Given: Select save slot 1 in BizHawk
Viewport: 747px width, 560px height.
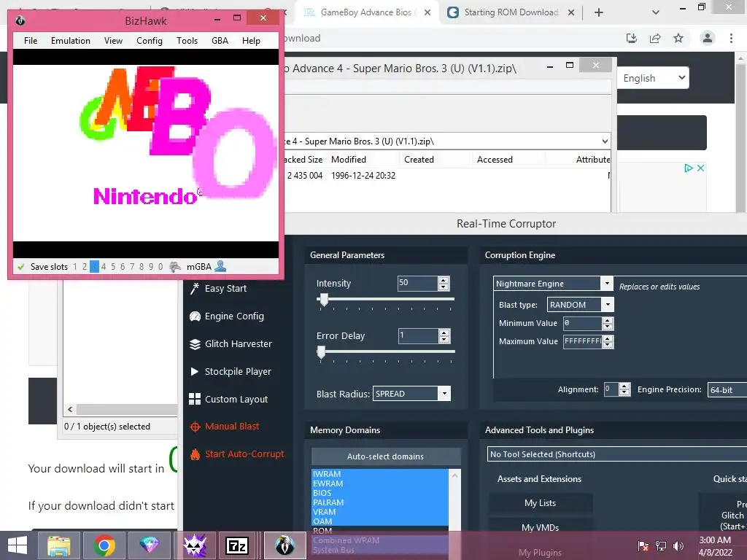Looking at the screenshot, I should (75, 267).
